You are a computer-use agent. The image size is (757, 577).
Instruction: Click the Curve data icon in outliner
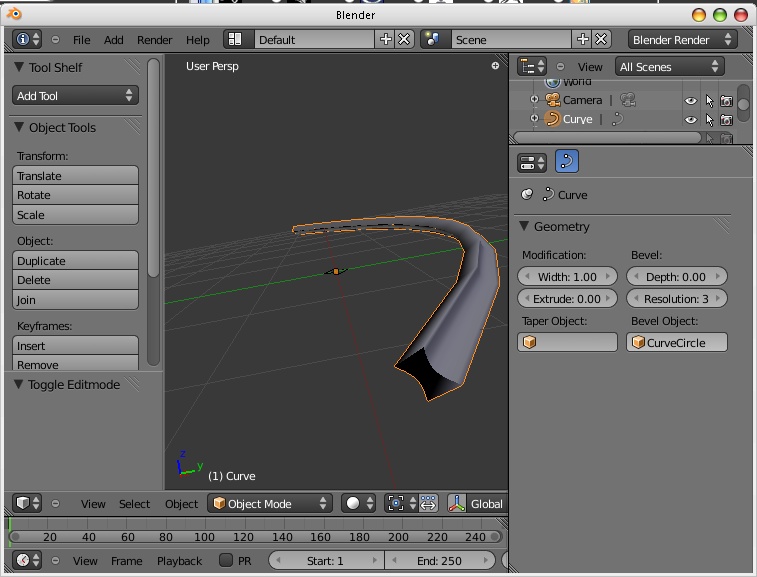pyautogui.click(x=617, y=119)
